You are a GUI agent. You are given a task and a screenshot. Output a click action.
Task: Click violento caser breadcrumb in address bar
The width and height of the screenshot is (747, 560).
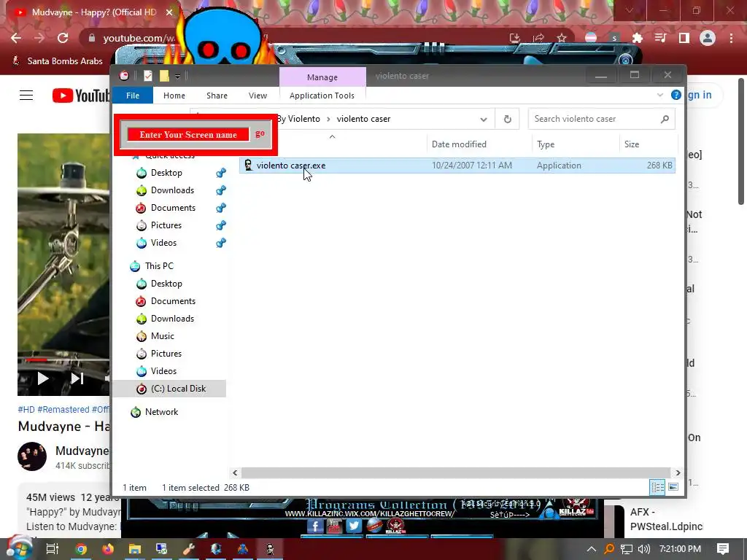pyautogui.click(x=363, y=119)
